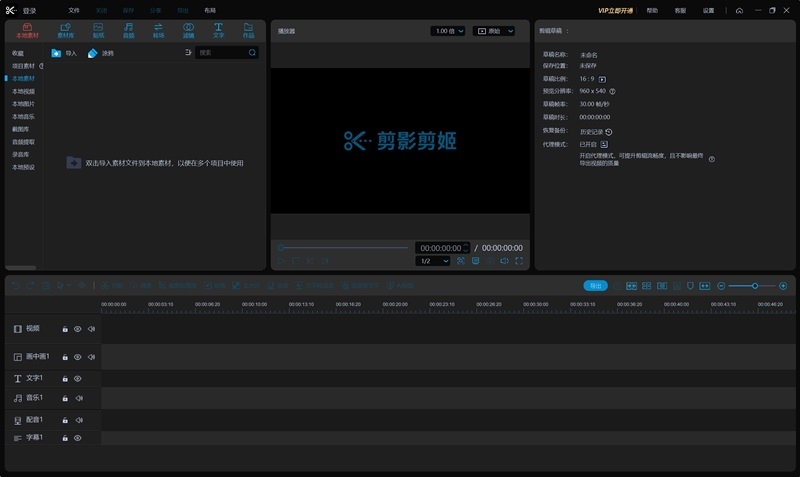Open the 客服 customer service item
The width and height of the screenshot is (800, 477).
(x=680, y=10)
